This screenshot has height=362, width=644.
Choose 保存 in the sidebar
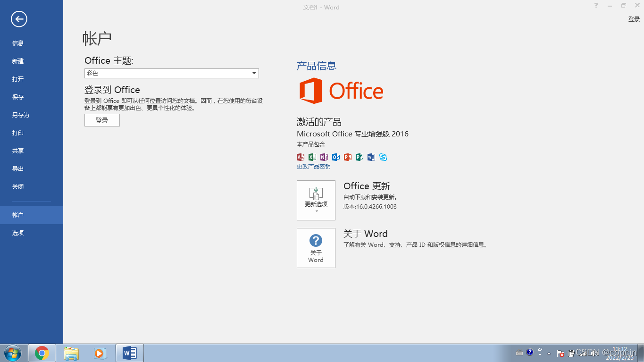coord(32,97)
